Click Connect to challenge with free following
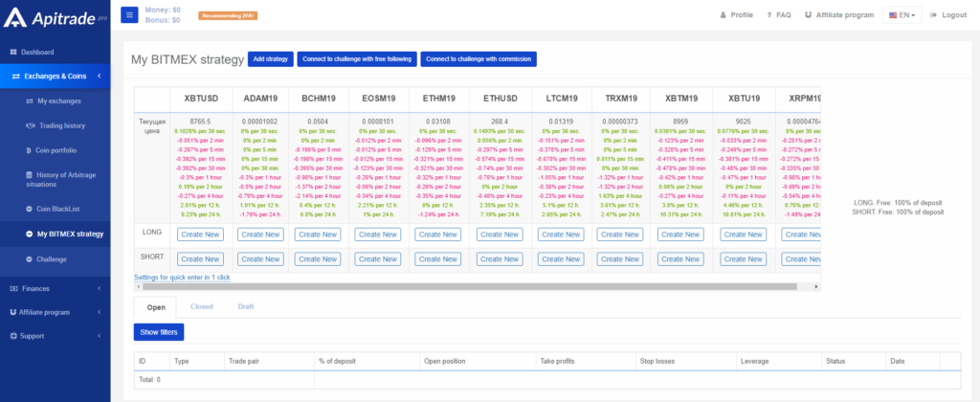The width and height of the screenshot is (980, 402). click(x=356, y=58)
